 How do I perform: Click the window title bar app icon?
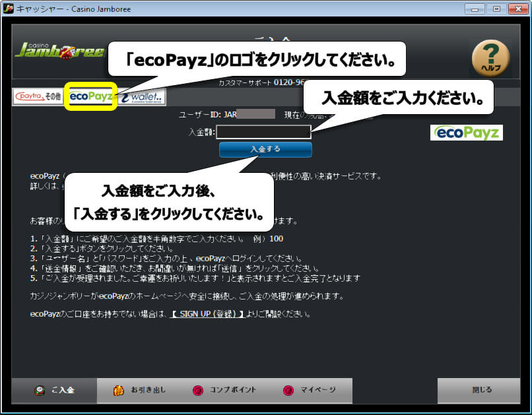[x=8, y=9]
